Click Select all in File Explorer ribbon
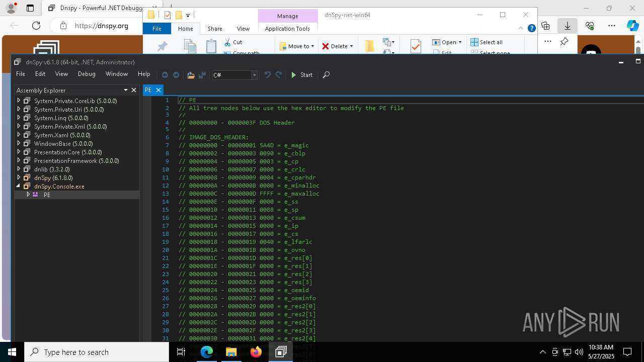 [x=487, y=42]
